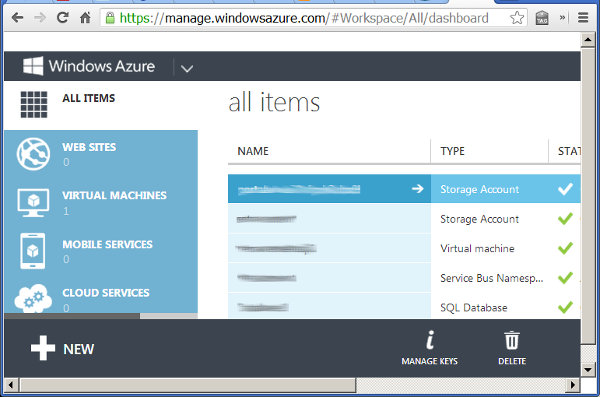This screenshot has width=600, height=397.
Task: Click status checkmark of SQL Database row
Action: pos(565,307)
